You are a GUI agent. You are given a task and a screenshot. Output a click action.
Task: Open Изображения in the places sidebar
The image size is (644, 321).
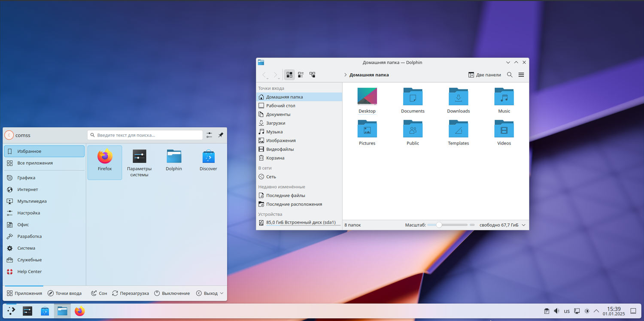coord(299,140)
